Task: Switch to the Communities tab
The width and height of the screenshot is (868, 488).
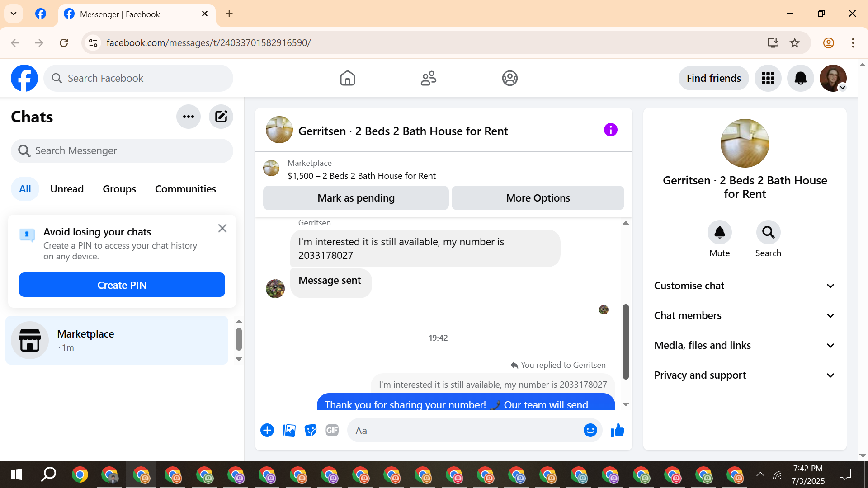Action: point(185,189)
